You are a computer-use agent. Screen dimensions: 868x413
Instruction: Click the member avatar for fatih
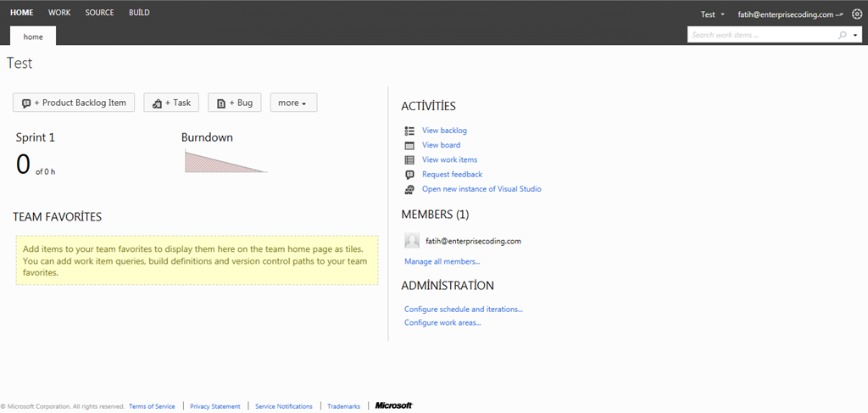(412, 241)
